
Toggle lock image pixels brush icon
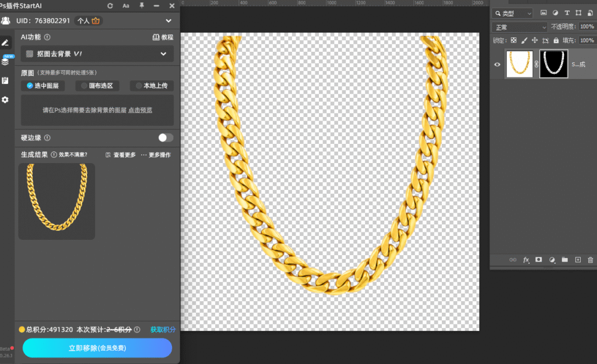(x=524, y=40)
